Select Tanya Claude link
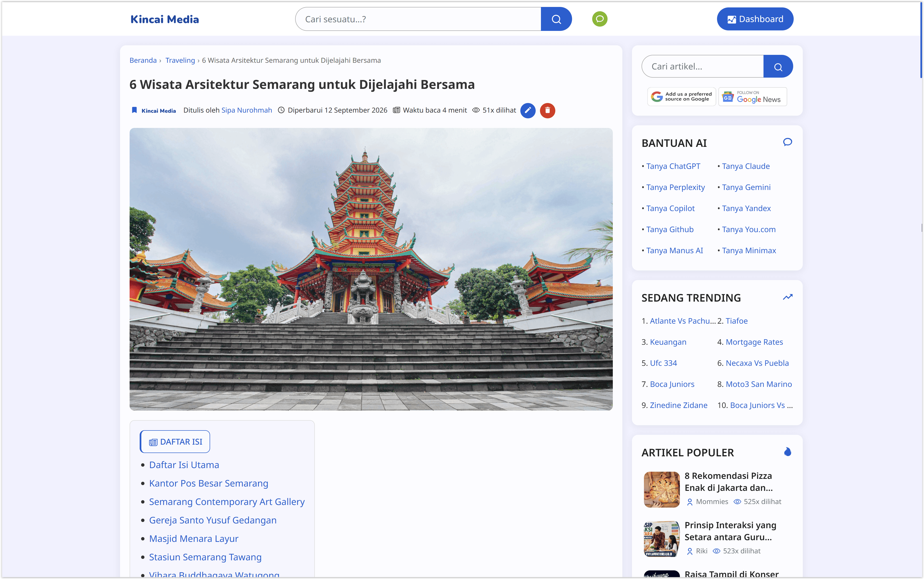 click(x=746, y=166)
